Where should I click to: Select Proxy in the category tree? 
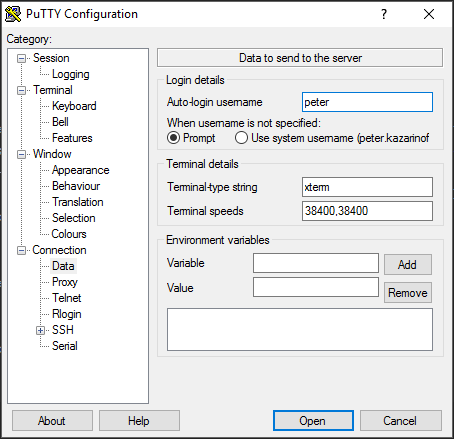coord(65,282)
